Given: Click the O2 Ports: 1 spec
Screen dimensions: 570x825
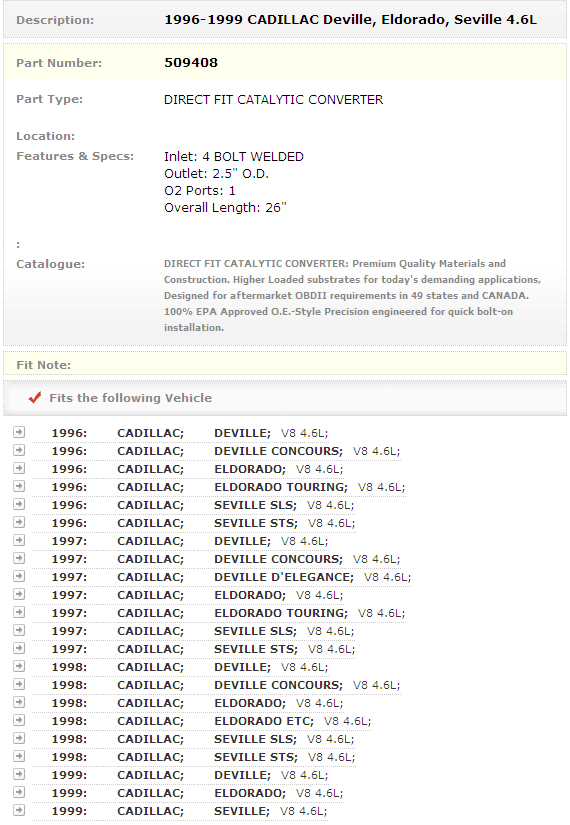Looking at the screenshot, I should (199, 190).
